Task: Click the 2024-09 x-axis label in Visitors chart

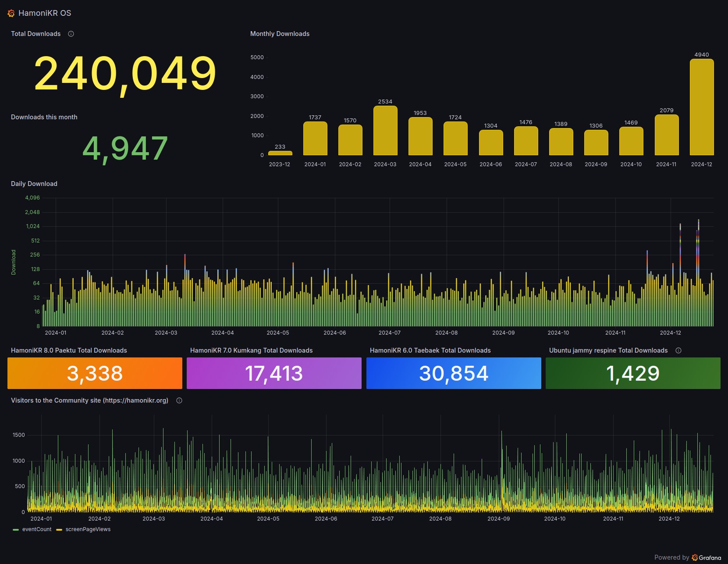Action: point(499,519)
